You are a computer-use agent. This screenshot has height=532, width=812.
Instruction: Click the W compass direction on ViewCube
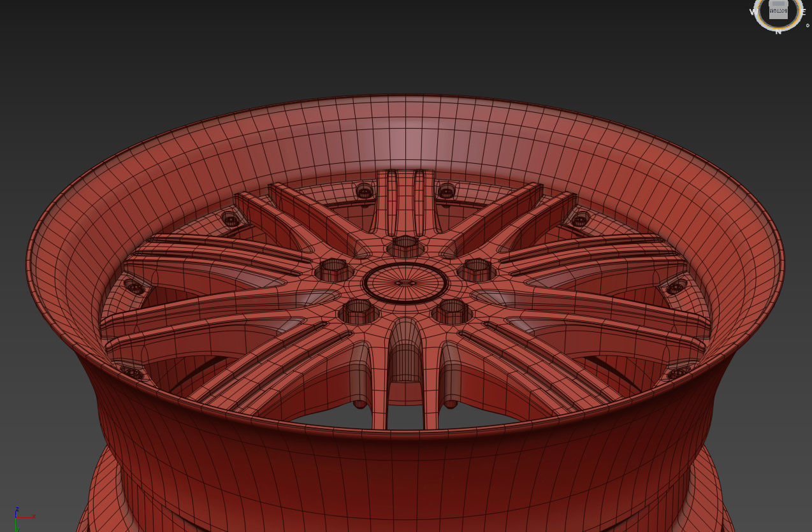pos(752,11)
